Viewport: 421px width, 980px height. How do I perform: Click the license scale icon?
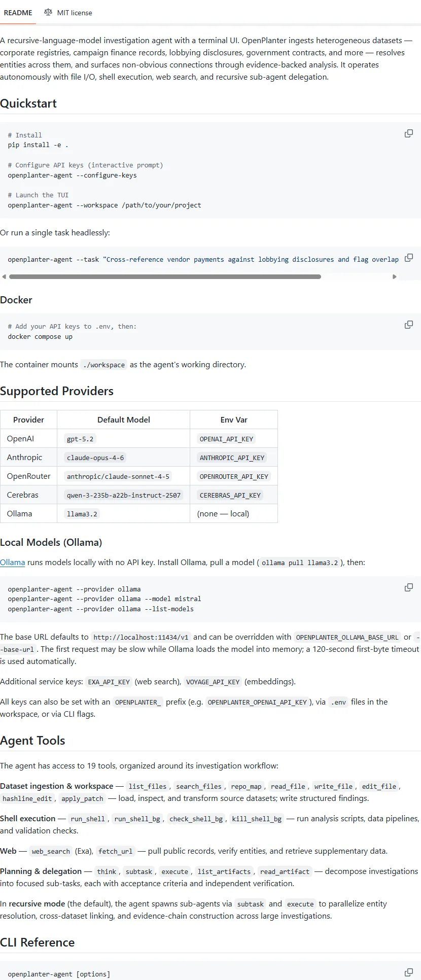[x=48, y=12]
